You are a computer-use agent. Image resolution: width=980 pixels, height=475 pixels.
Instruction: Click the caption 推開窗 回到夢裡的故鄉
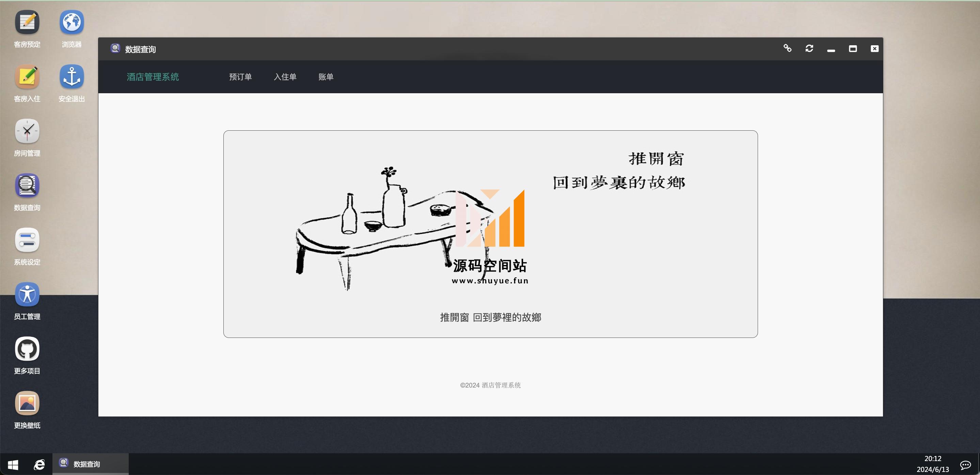[490, 317]
